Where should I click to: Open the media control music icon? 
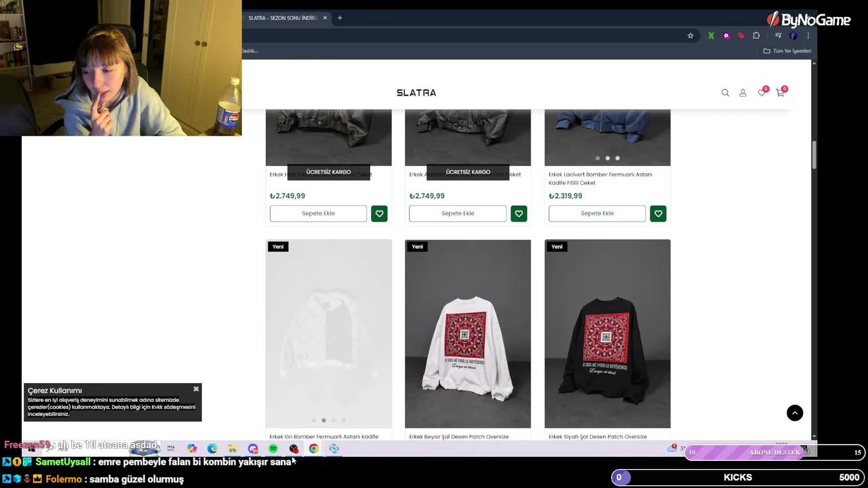coord(778,36)
